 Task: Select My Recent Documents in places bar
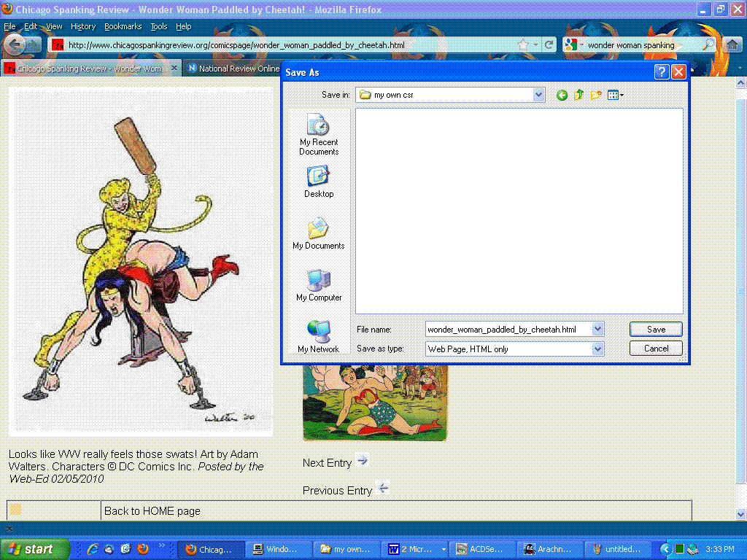coord(319,134)
